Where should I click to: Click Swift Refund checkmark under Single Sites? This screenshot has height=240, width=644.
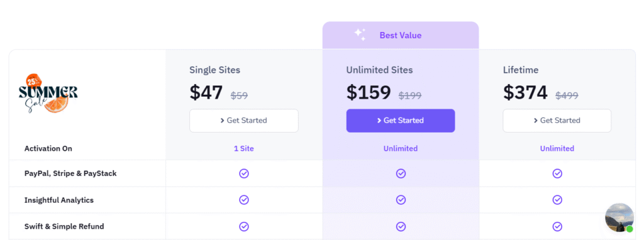click(x=244, y=226)
